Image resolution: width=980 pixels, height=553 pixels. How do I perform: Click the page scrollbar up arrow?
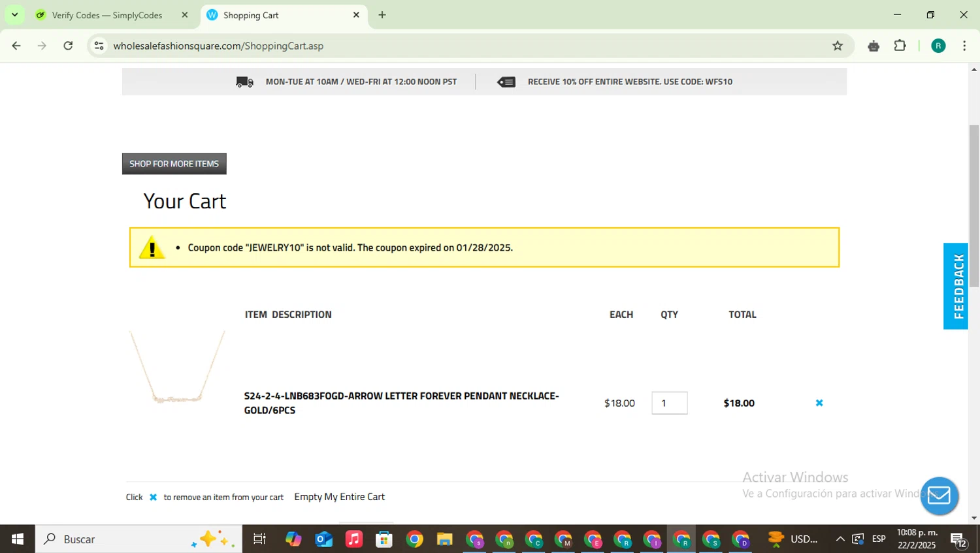pos(974,69)
